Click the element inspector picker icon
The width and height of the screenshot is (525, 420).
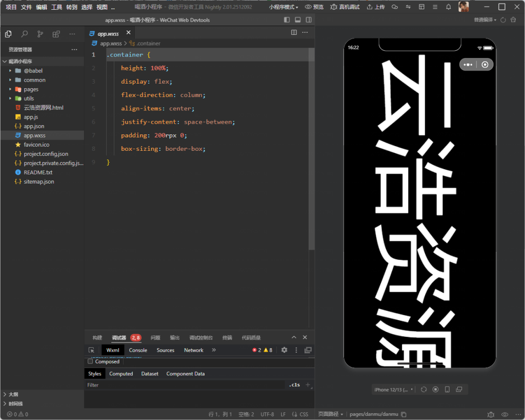click(x=91, y=350)
